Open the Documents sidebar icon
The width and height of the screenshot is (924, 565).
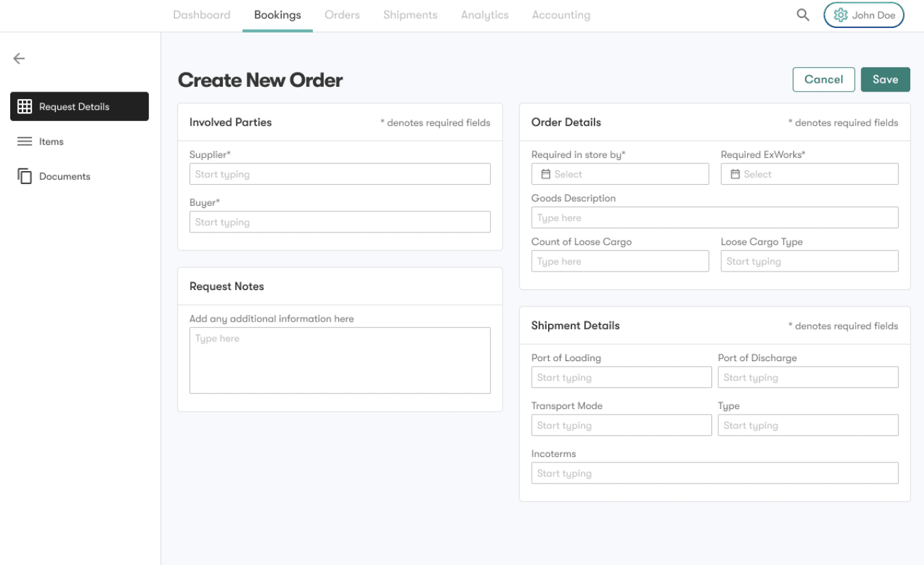[x=25, y=176]
